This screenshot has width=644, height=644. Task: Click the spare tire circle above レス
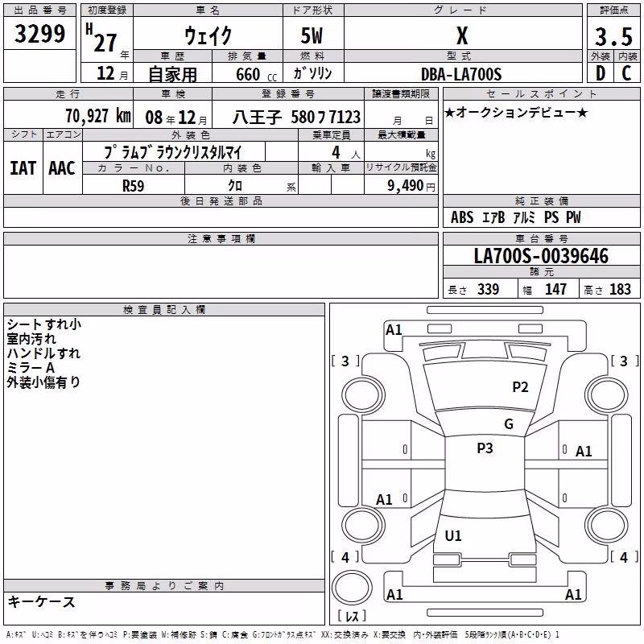352,588
